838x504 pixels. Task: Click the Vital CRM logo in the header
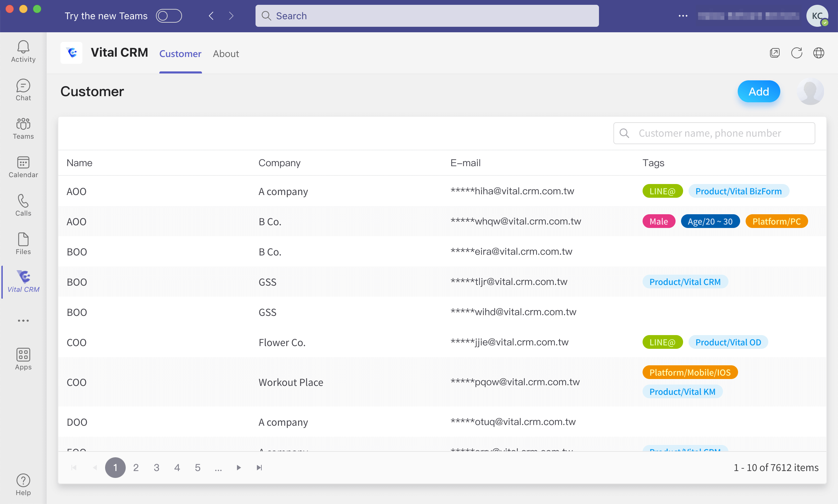[71, 53]
